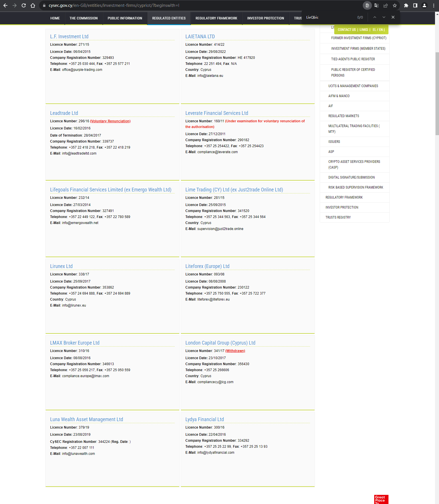
Task: Open THE COMMISSION menu
Action: 84,18
